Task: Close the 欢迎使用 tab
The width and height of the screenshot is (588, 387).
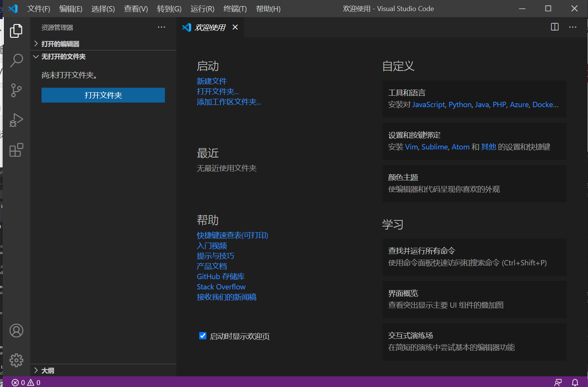Action: [235, 27]
